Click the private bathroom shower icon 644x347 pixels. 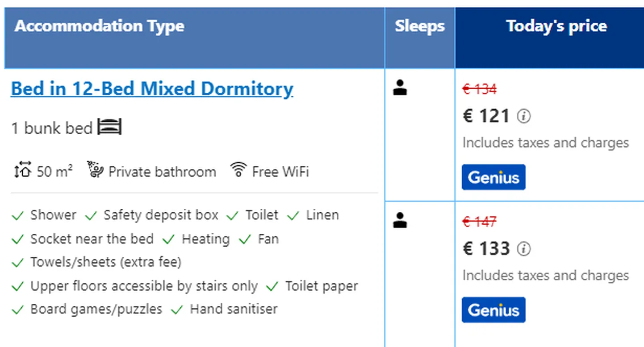click(x=95, y=170)
